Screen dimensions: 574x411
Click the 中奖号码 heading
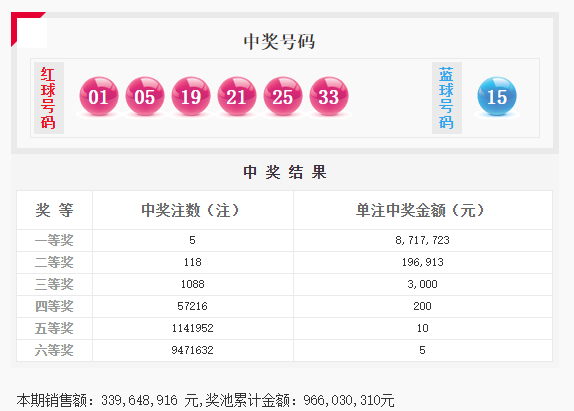click(279, 42)
